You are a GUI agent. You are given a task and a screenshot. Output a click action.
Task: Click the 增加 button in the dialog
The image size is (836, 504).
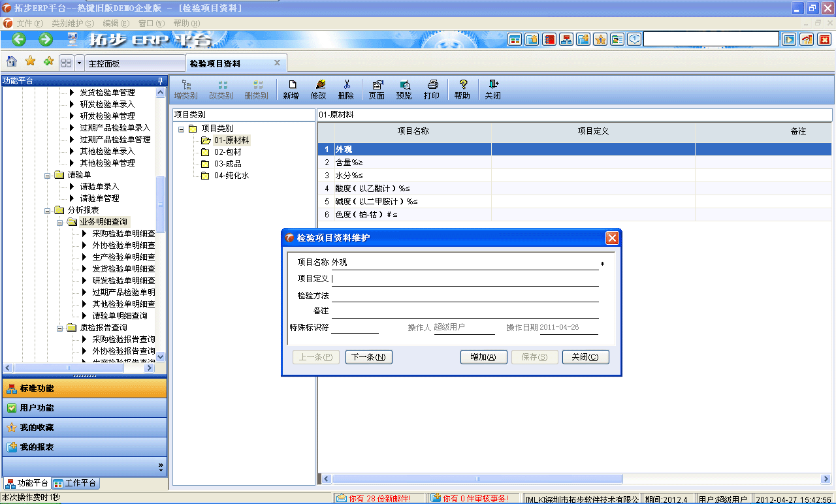point(483,357)
